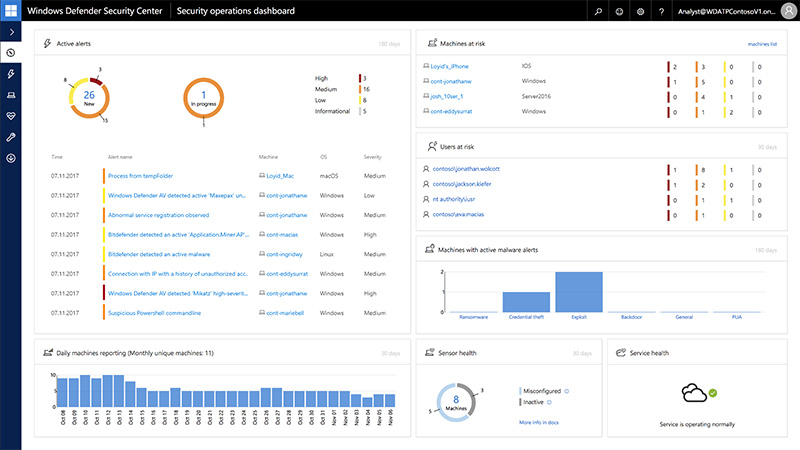Screen dimensions: 800x450
Task: Click the search magnifier in top bar
Action: pyautogui.click(x=598, y=11)
